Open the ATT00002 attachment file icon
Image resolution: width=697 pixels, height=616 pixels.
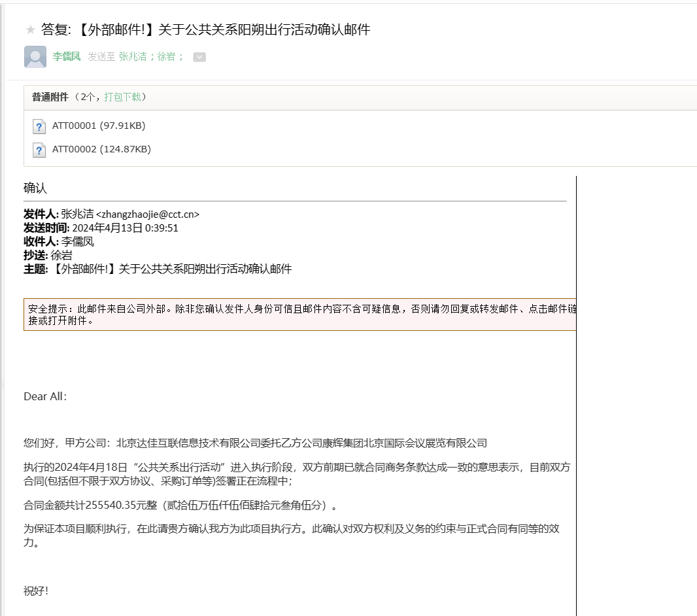pyautogui.click(x=39, y=150)
